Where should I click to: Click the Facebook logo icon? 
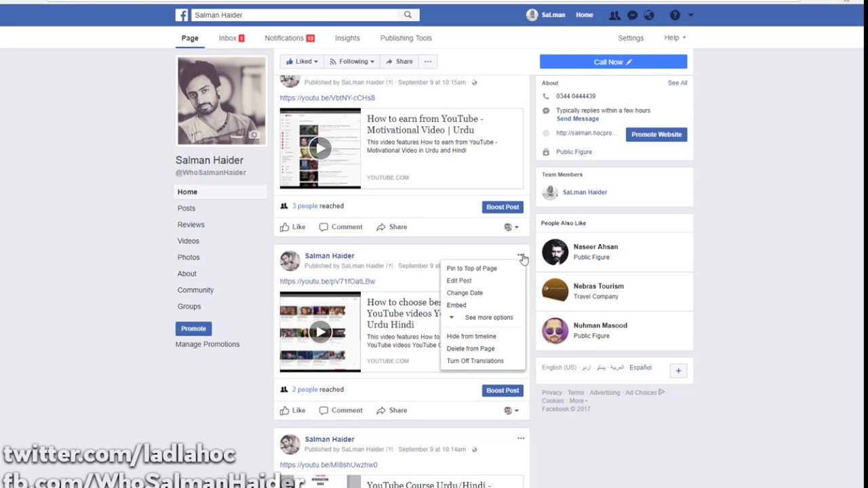coord(182,15)
